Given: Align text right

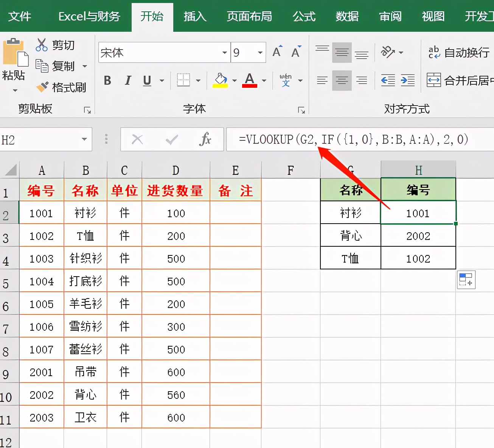Looking at the screenshot, I should (x=362, y=80).
